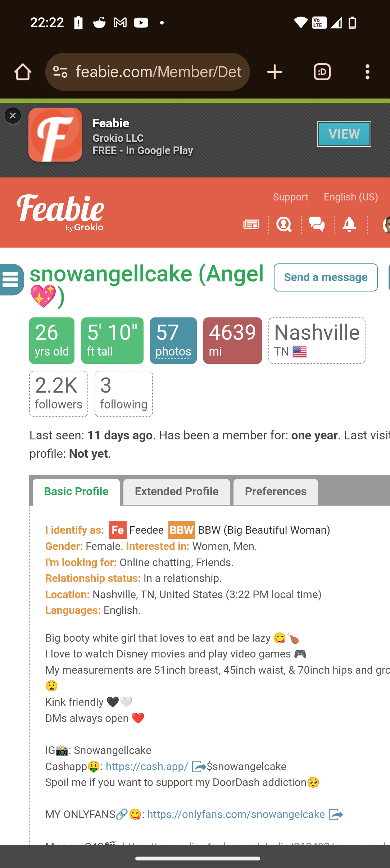The height and width of the screenshot is (868, 390).
Task: Open a new browser tab
Action: click(275, 72)
